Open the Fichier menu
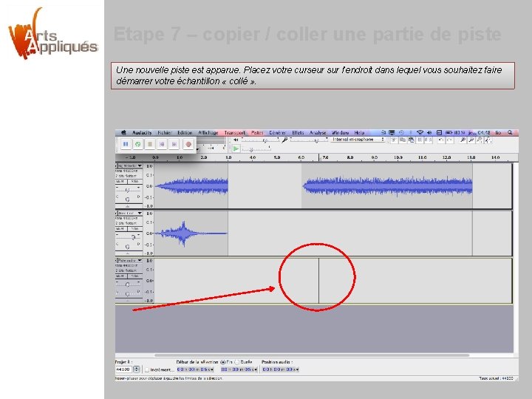 [x=164, y=133]
